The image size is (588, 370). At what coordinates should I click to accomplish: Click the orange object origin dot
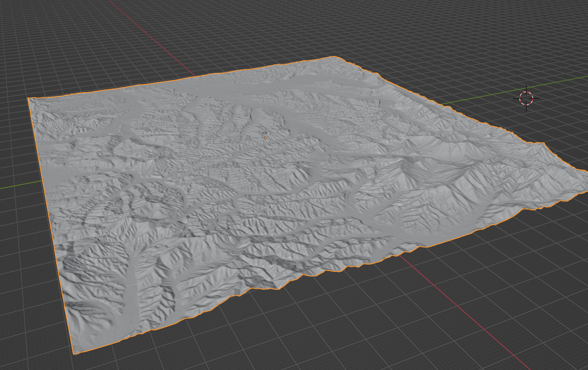(265, 138)
